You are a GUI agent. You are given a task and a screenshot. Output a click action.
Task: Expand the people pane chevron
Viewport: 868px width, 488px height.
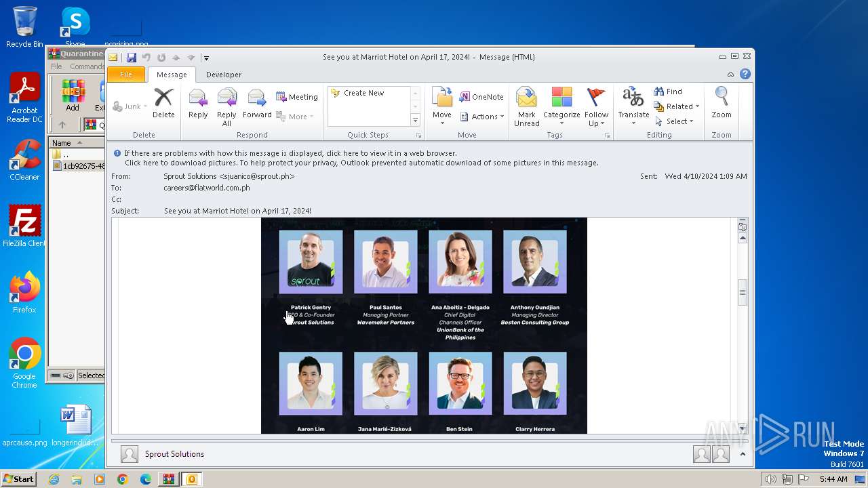click(743, 454)
